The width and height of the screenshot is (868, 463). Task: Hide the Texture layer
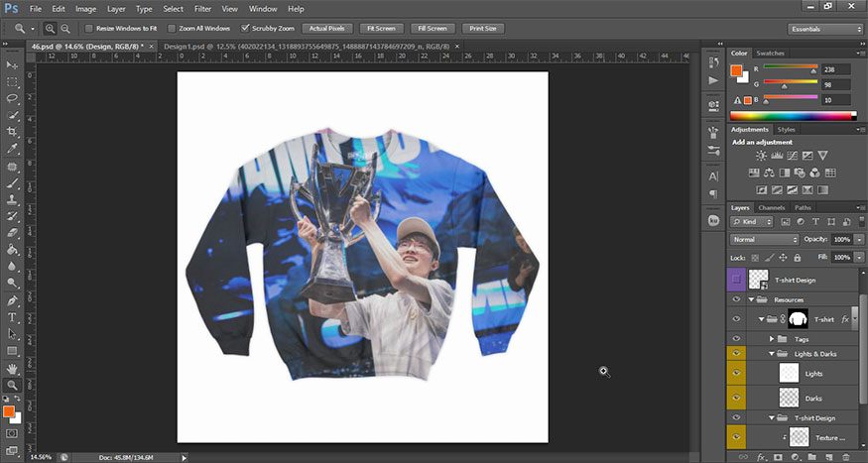pos(736,437)
